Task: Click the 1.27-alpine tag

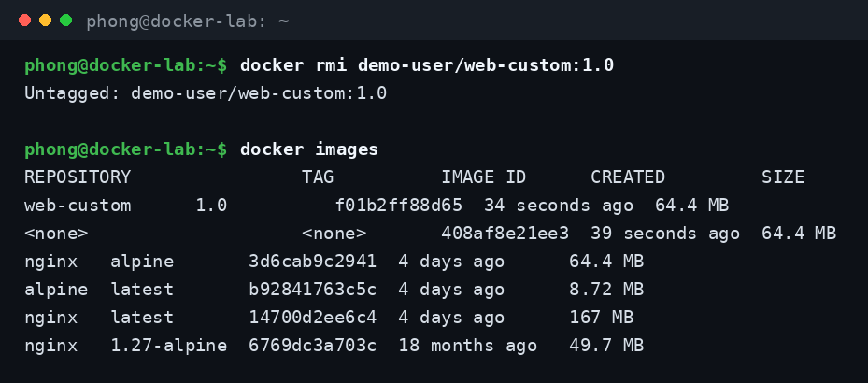Action: pyautogui.click(x=168, y=346)
